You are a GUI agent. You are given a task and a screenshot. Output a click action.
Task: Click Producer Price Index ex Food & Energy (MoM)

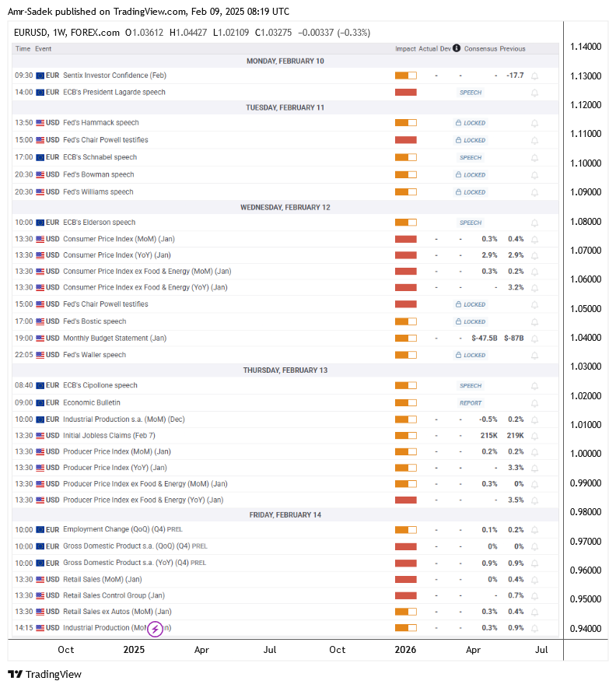click(145, 484)
